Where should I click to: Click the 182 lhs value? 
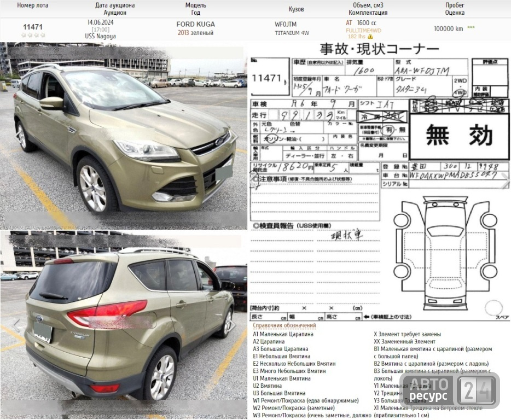click(x=357, y=37)
